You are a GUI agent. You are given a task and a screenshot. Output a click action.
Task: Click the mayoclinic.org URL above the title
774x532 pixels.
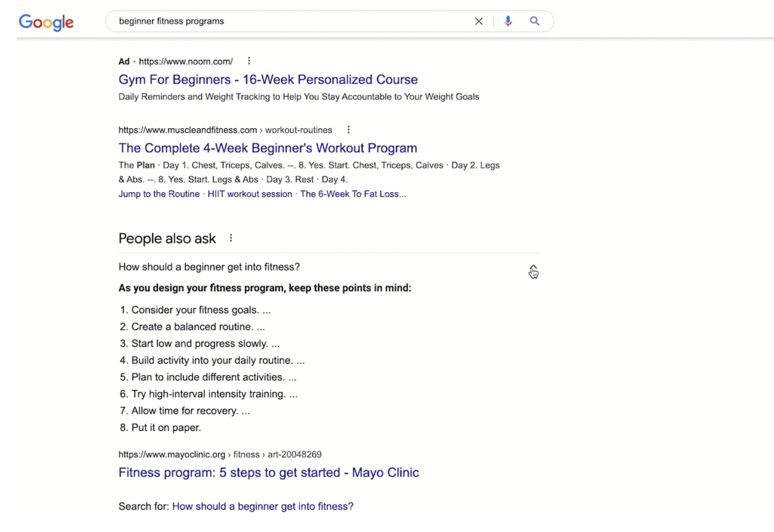click(220, 454)
